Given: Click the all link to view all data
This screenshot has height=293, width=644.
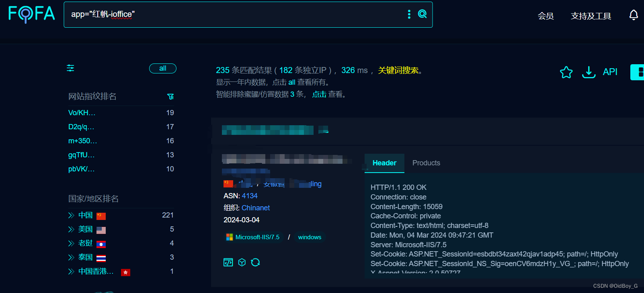Looking at the screenshot, I should click(292, 82).
